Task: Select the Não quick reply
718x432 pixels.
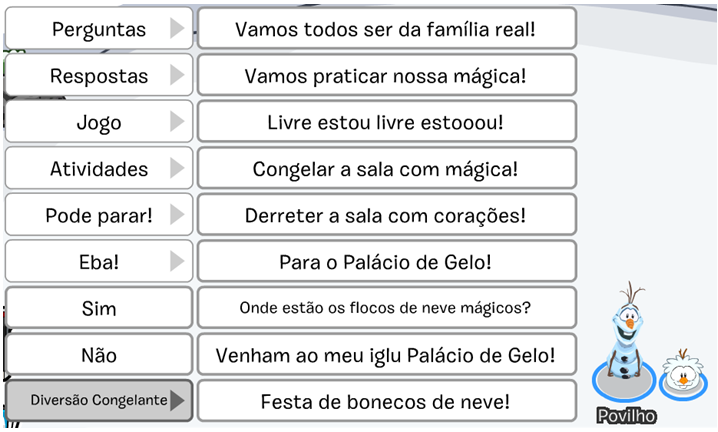Action: [99, 355]
